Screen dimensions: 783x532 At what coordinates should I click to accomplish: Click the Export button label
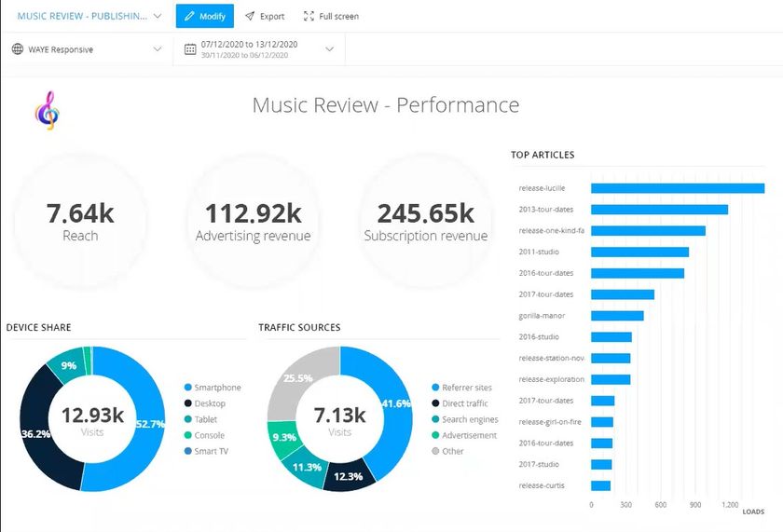(x=272, y=17)
